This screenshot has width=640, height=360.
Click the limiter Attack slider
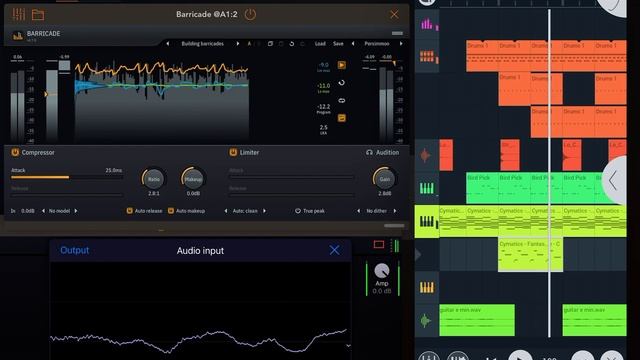click(291, 177)
